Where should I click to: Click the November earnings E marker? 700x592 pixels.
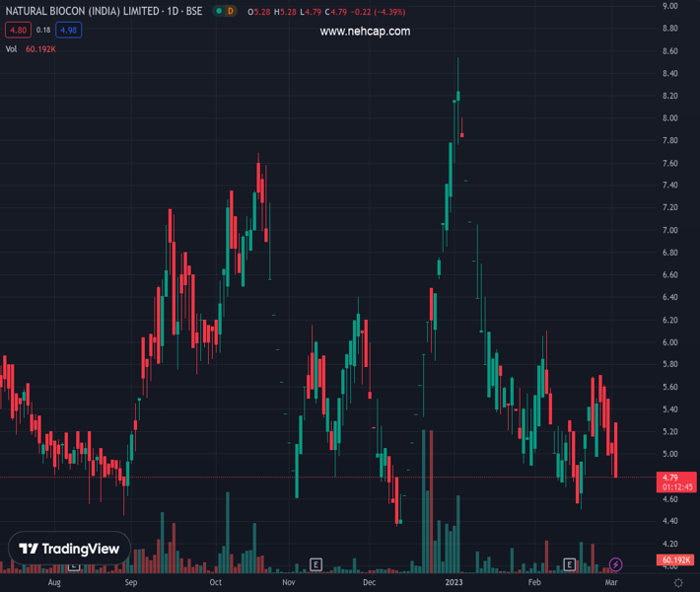(315, 564)
